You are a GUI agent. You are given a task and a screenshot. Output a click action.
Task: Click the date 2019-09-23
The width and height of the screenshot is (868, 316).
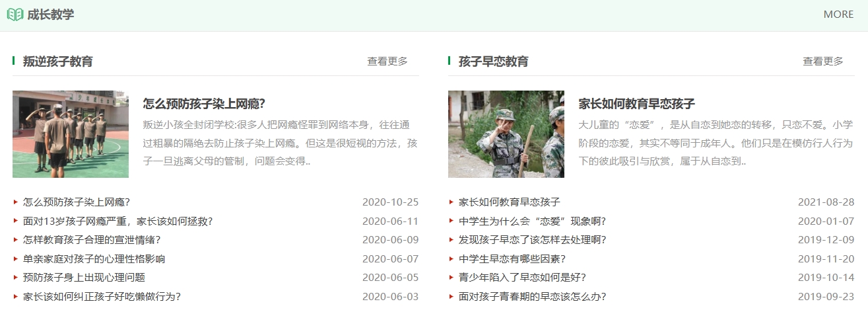pos(826,297)
